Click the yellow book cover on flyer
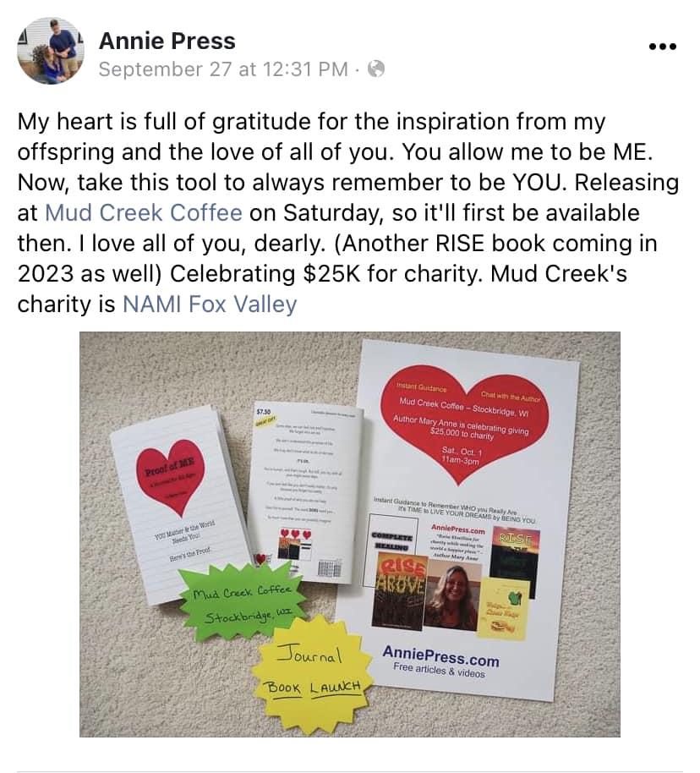 [503, 609]
